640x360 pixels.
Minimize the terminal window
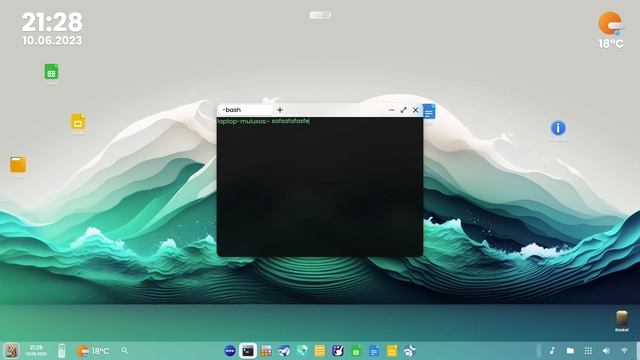tap(391, 110)
